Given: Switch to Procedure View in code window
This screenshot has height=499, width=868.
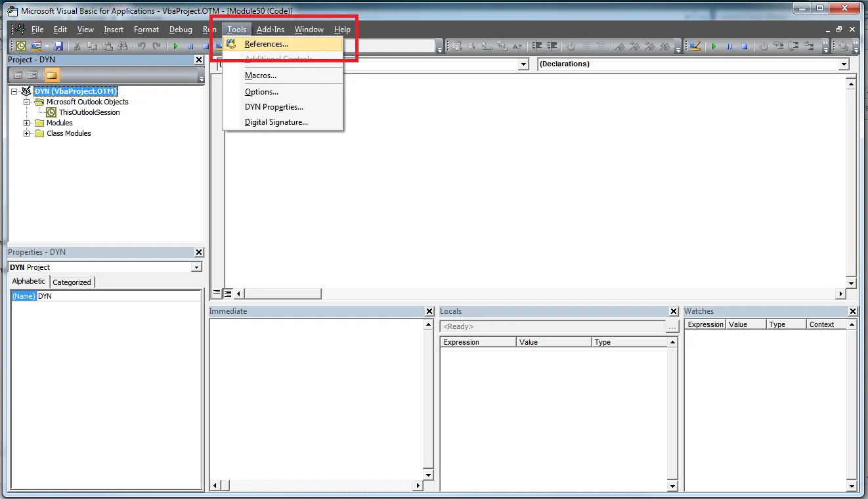Looking at the screenshot, I should (217, 293).
